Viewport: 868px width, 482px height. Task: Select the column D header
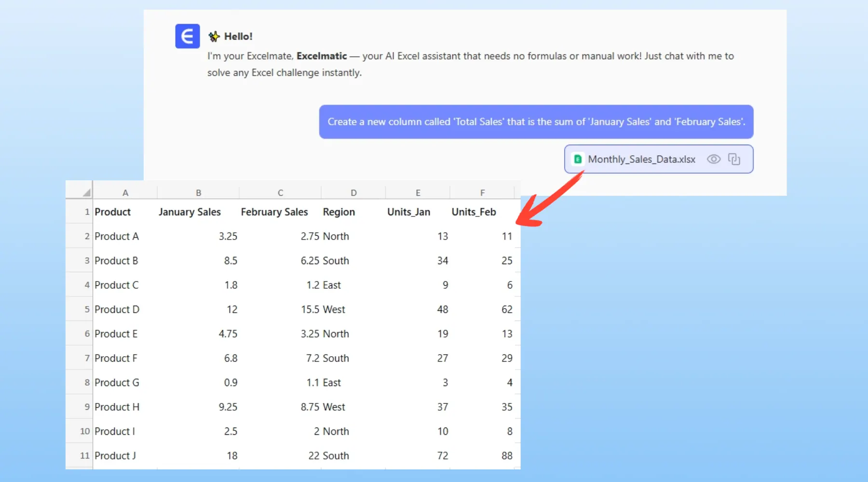coord(353,193)
